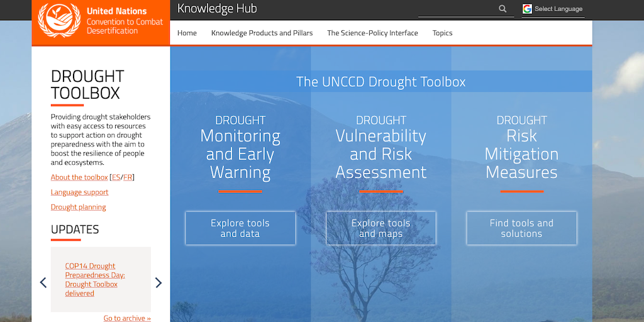This screenshot has width=644, height=322.
Task: Open the Language support link
Action: coord(80,192)
